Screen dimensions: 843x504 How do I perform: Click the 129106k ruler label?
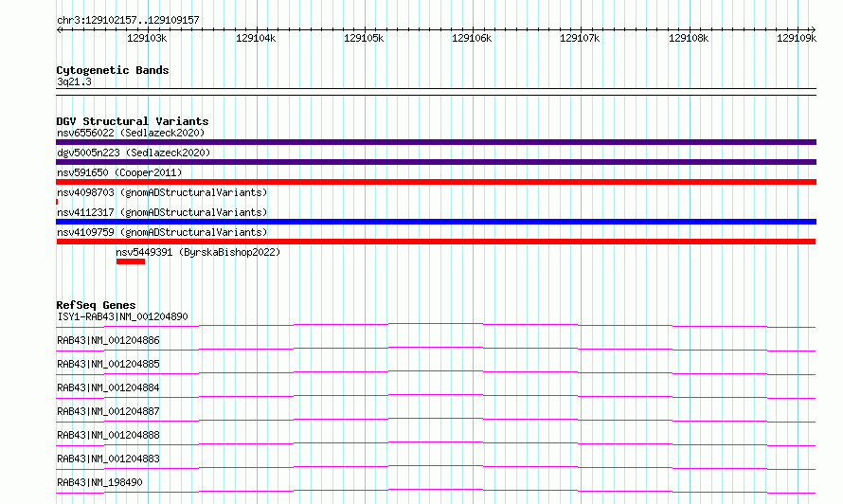[x=472, y=38]
